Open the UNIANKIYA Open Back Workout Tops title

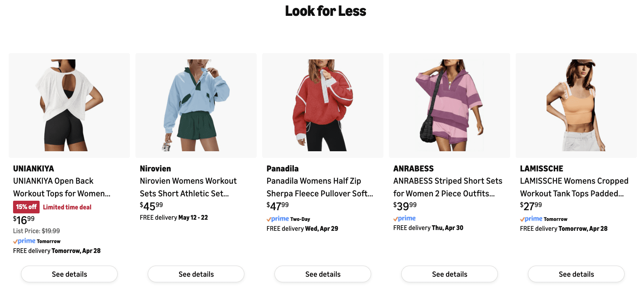62,187
